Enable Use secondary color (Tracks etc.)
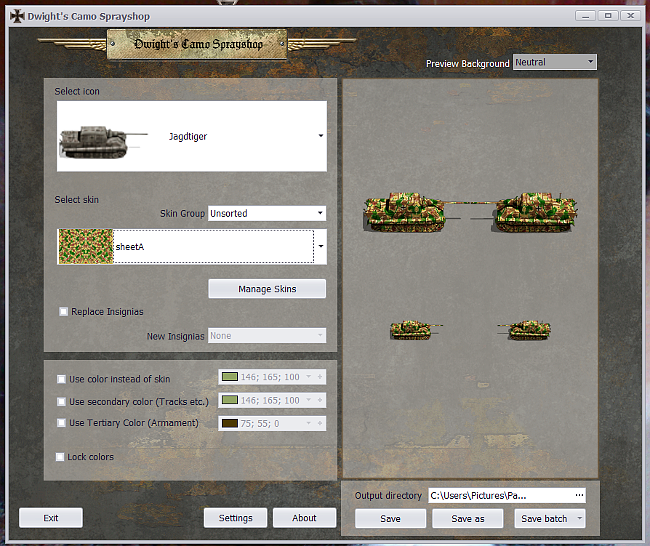The height and width of the screenshot is (546, 650). [x=62, y=402]
